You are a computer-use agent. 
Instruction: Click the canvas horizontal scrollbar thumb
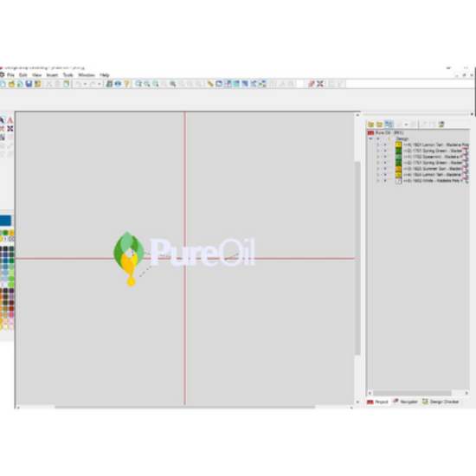click(x=185, y=408)
